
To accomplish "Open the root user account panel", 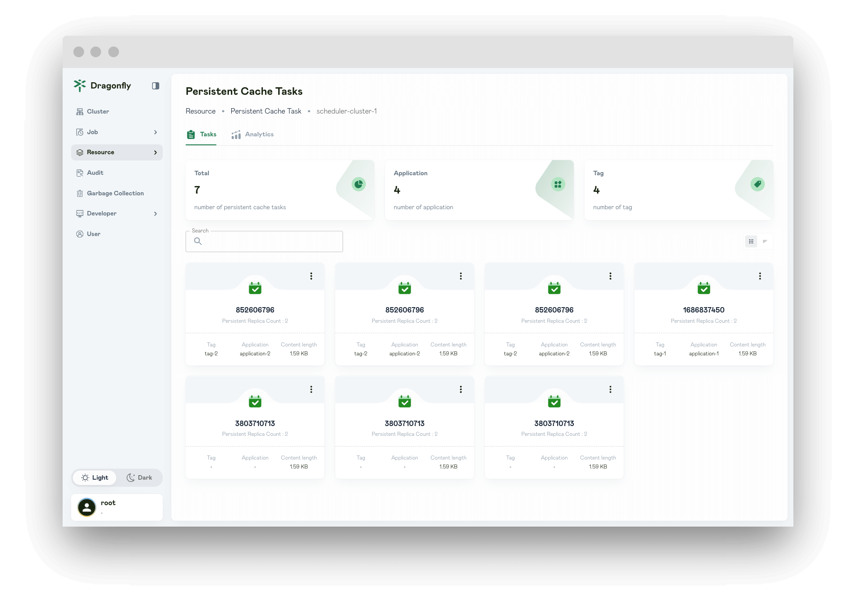I will click(117, 507).
